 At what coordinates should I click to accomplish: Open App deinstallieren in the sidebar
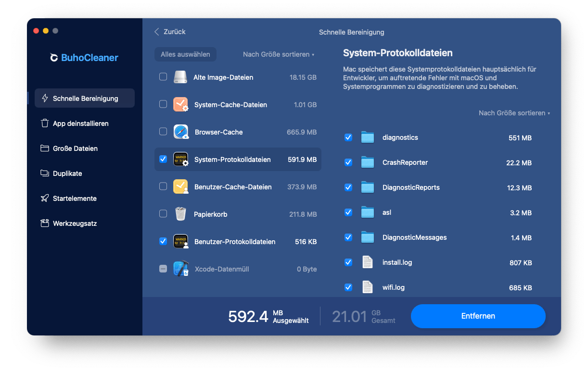click(x=80, y=124)
